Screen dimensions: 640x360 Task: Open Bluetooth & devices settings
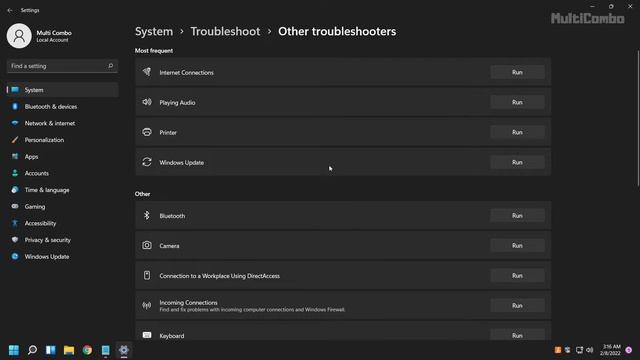[x=62, y=107]
